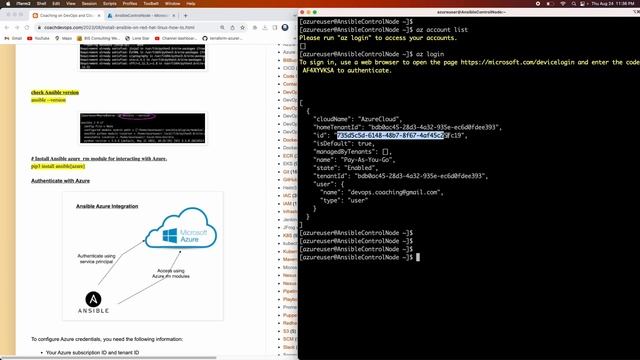Viewport: 640px width, 360px height.
Task: Click the highlighted subscription id in terminal
Action: tap(390, 135)
